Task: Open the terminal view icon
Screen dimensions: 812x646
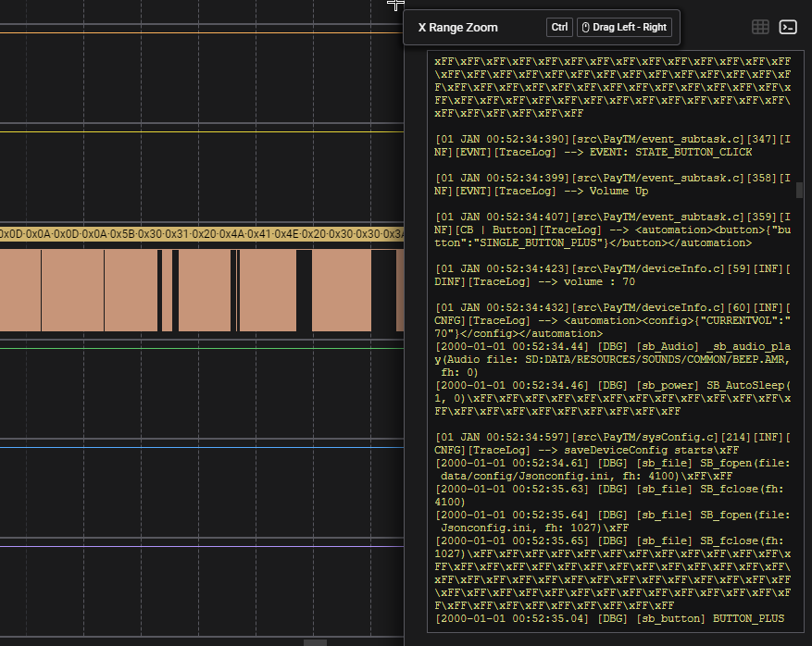Action: tap(788, 28)
